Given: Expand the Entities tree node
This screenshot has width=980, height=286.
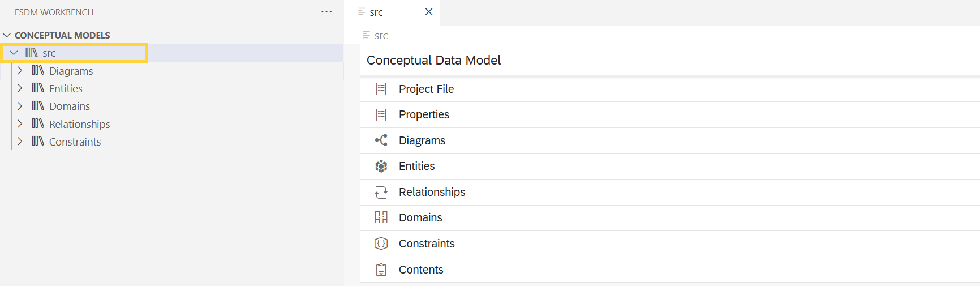Looking at the screenshot, I should point(20,88).
